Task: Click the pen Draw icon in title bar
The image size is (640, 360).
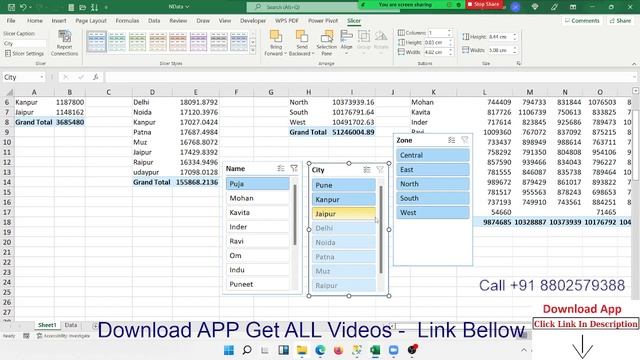Action: [x=554, y=7]
